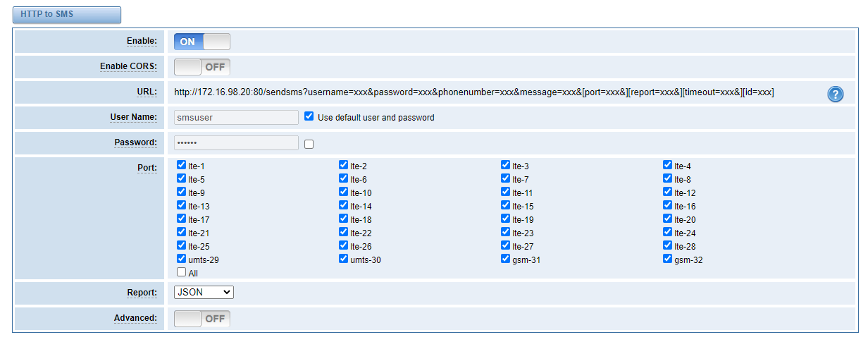868x342 pixels.
Task: Disable port lte-15
Action: point(506,205)
